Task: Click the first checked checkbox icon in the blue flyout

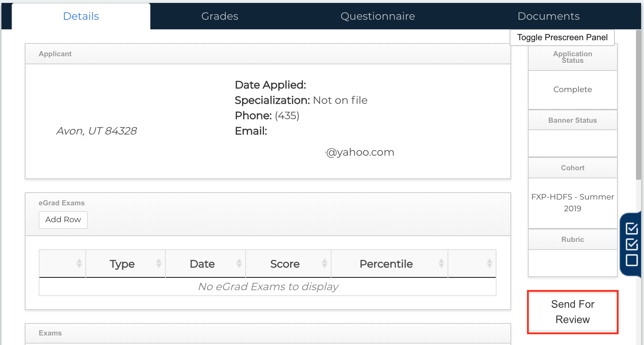Action: pos(632,228)
